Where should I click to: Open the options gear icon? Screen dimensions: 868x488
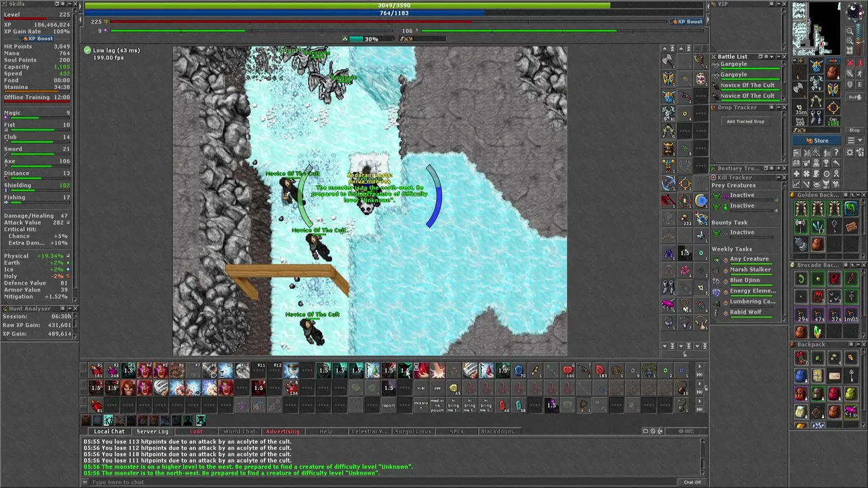coord(850,152)
